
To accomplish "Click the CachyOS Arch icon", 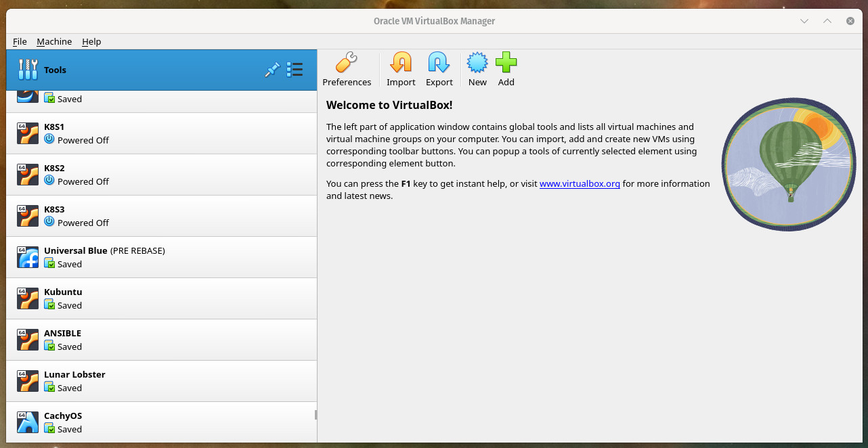I will click(28, 422).
